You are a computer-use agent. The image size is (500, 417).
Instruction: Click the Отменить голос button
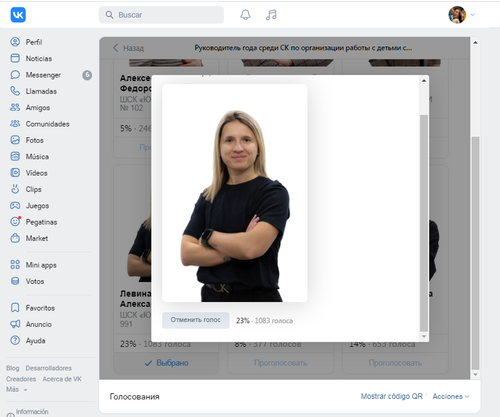pos(196,320)
